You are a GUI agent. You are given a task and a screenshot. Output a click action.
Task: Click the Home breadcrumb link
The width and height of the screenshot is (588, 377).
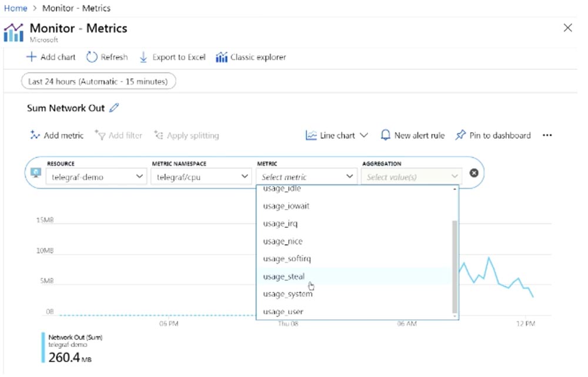tap(15, 8)
